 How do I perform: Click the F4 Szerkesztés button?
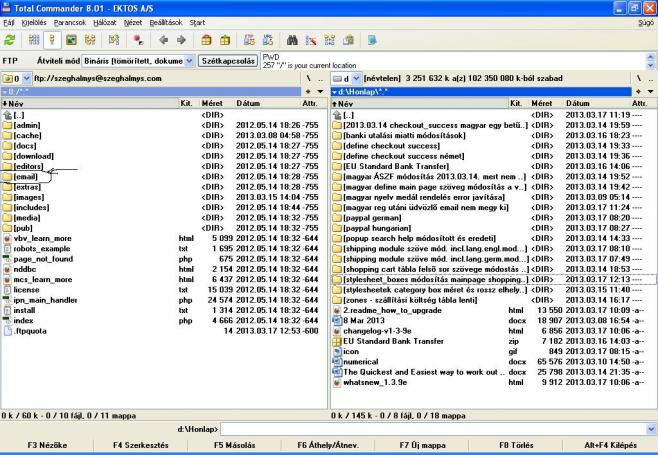click(141, 445)
